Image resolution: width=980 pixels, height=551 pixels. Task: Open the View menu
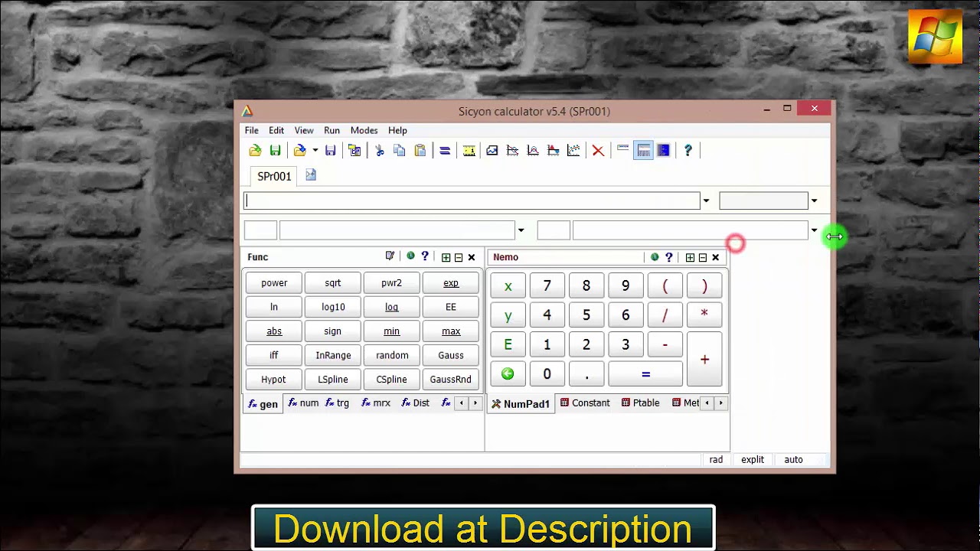click(x=304, y=130)
